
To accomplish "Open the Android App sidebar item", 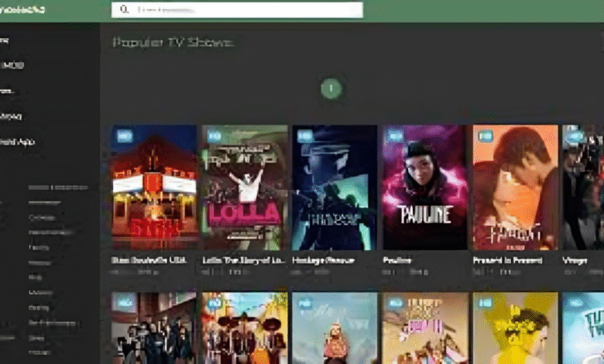I will tap(17, 142).
